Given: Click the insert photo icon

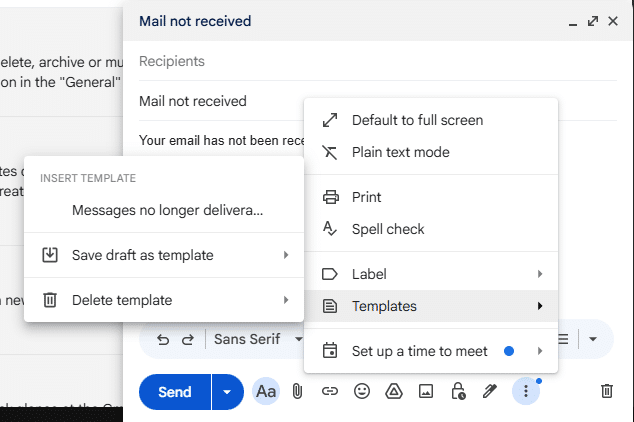Looking at the screenshot, I should pyautogui.click(x=426, y=392).
